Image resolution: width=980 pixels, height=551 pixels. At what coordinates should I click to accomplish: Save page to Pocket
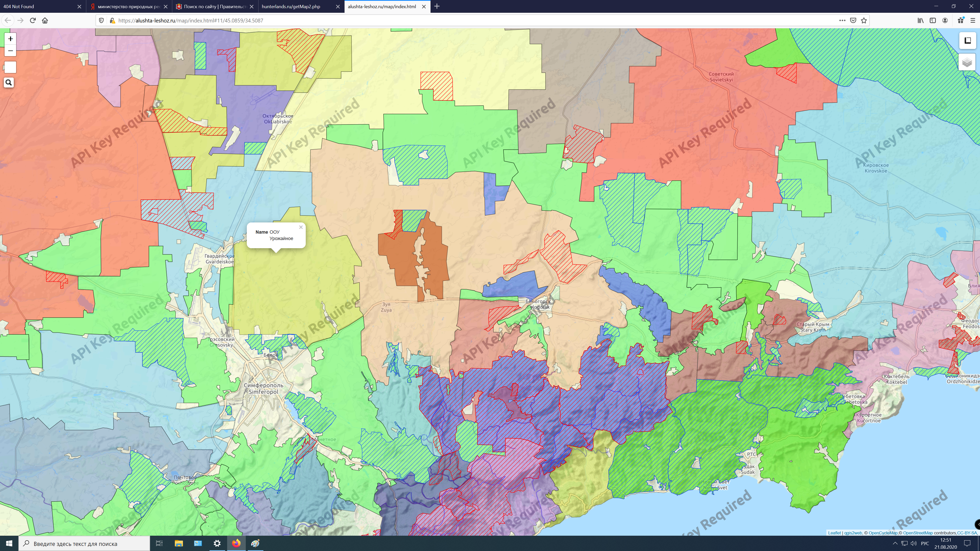[x=853, y=20]
